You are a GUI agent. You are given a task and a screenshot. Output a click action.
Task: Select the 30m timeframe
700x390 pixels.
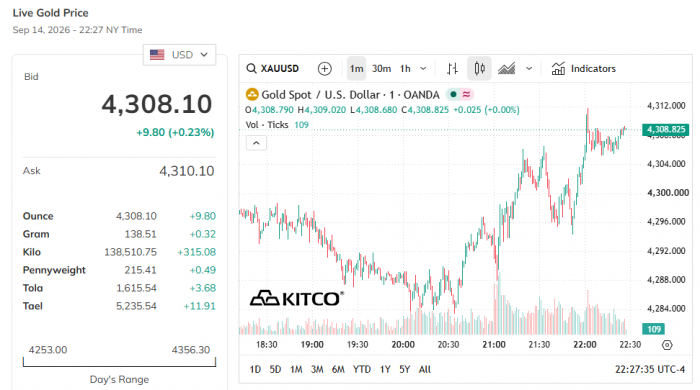pos(381,69)
